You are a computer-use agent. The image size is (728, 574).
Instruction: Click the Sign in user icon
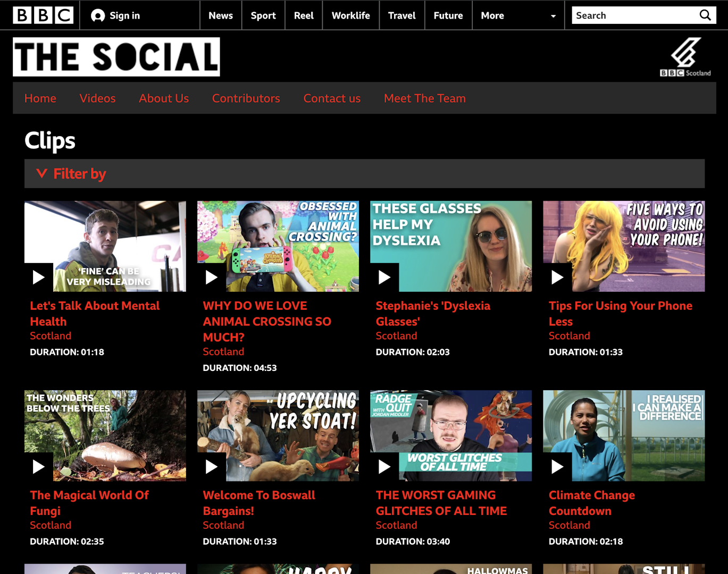pos(98,16)
